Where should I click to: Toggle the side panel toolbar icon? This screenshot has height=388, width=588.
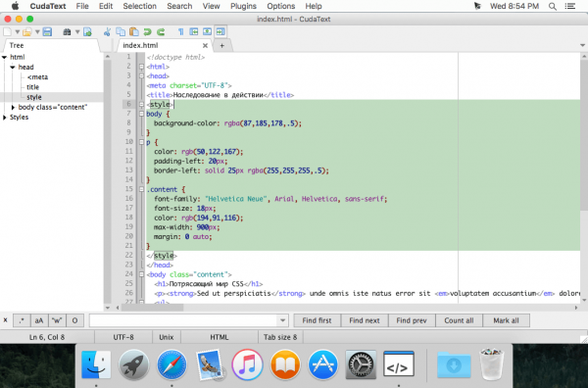[x=194, y=32]
